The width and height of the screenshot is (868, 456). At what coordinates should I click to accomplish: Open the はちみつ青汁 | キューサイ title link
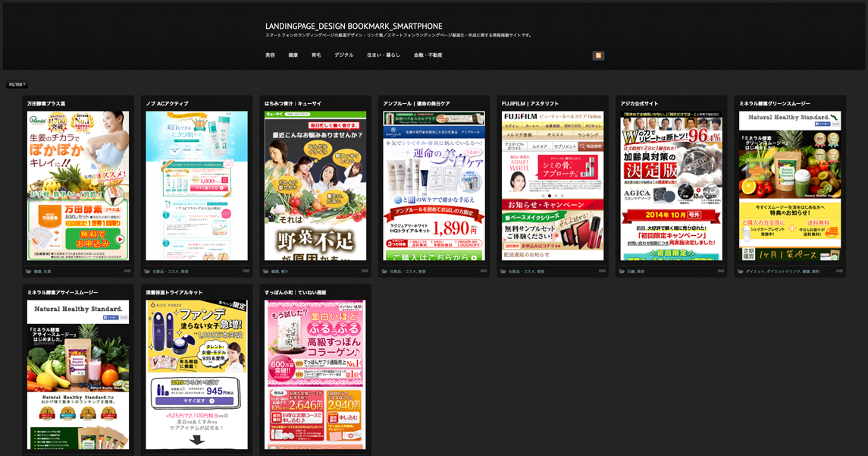click(x=293, y=104)
